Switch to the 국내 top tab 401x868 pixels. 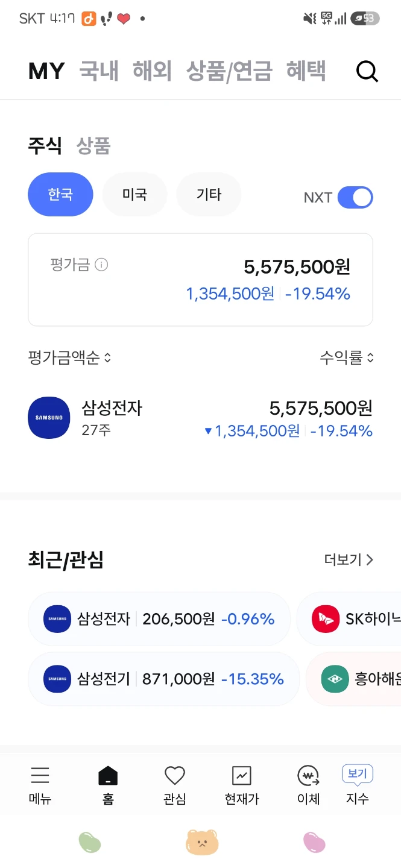pos(99,71)
